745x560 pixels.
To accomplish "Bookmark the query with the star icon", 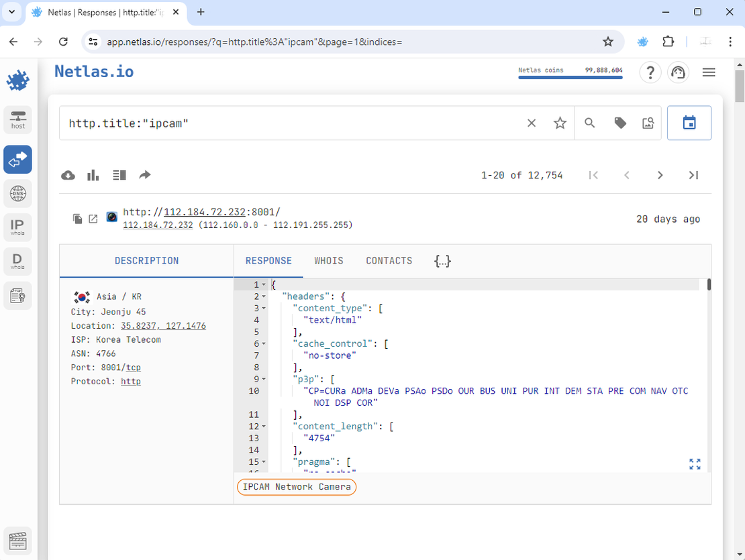I will point(560,123).
